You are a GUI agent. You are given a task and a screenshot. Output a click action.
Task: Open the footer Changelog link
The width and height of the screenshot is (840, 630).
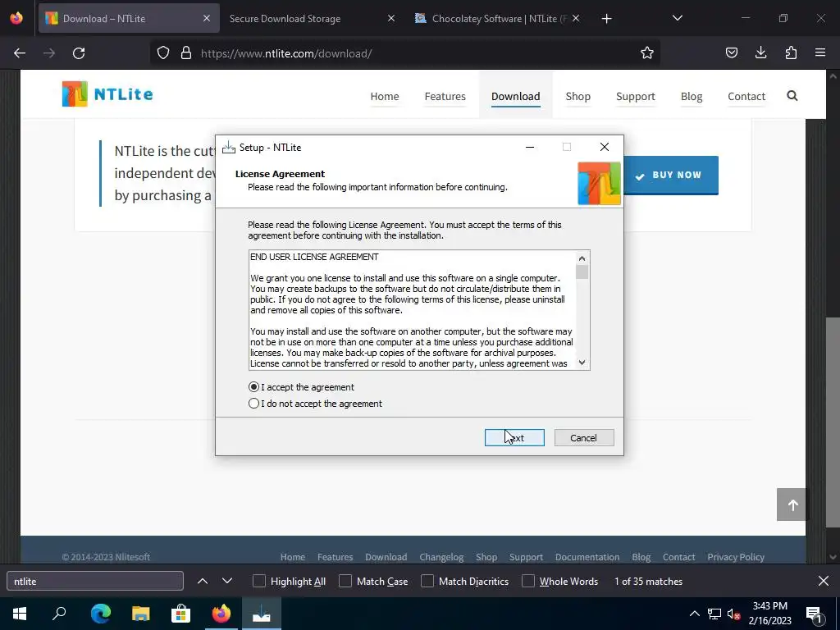click(441, 557)
